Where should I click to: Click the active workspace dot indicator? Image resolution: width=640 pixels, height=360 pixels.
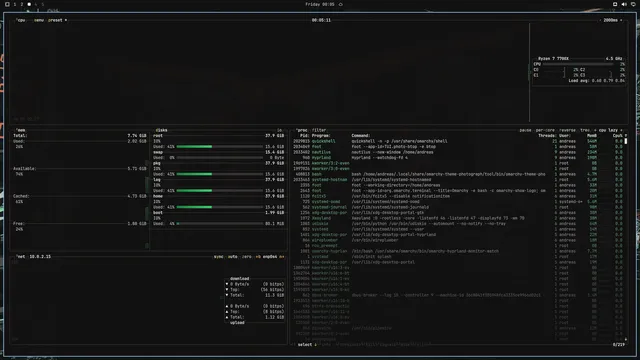29,4
